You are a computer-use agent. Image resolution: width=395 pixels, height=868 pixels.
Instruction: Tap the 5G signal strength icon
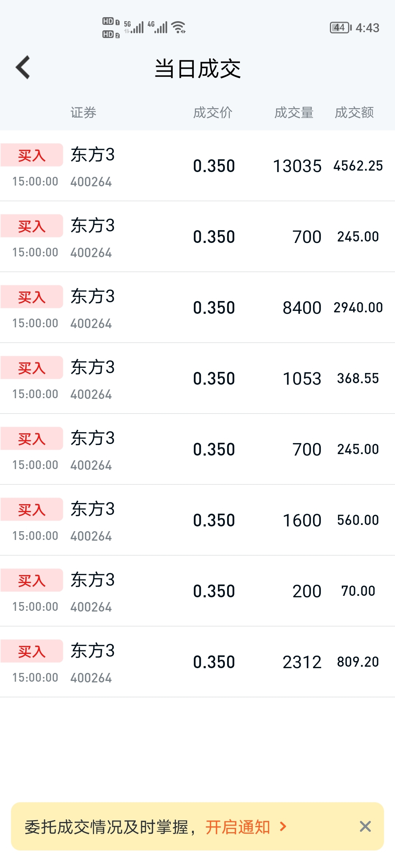pos(134,27)
